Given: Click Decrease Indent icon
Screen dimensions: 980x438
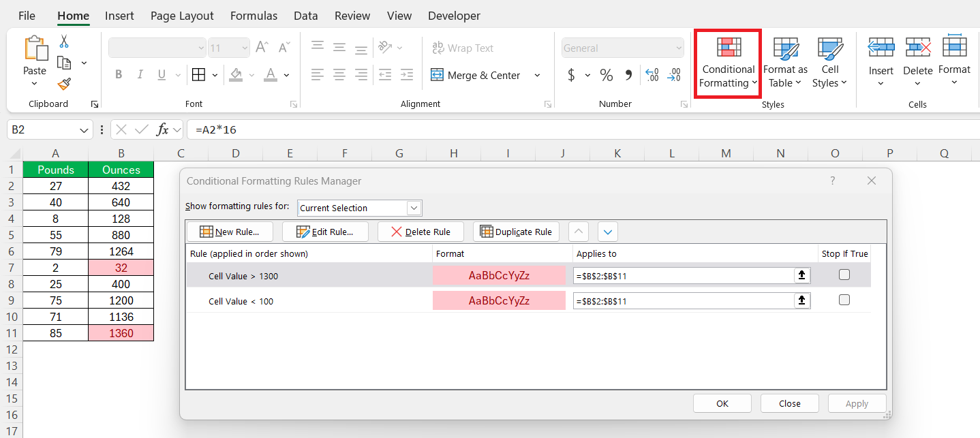Looking at the screenshot, I should pyautogui.click(x=385, y=75).
